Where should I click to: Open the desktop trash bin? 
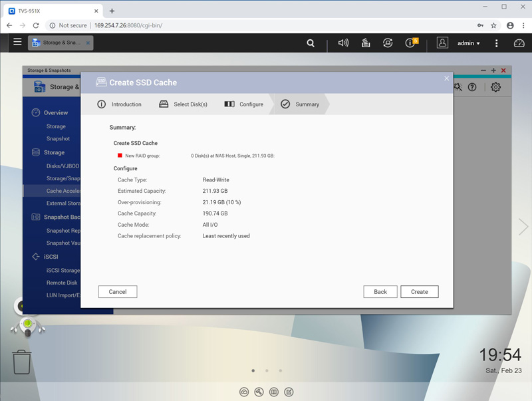pyautogui.click(x=22, y=362)
